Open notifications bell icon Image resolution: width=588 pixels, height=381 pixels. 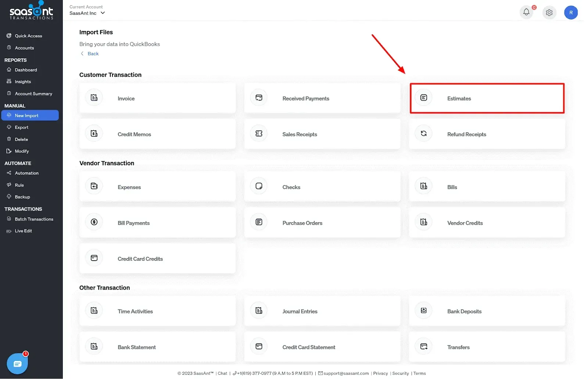point(526,12)
